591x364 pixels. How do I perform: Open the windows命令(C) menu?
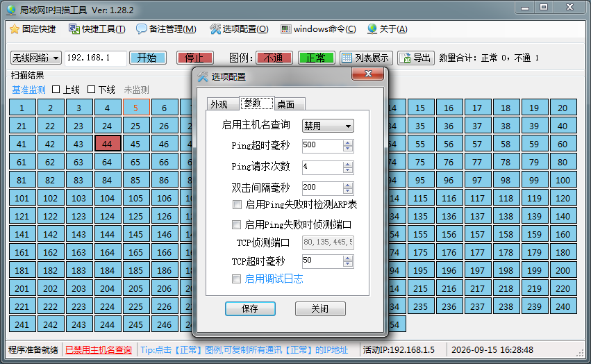pyautogui.click(x=318, y=29)
